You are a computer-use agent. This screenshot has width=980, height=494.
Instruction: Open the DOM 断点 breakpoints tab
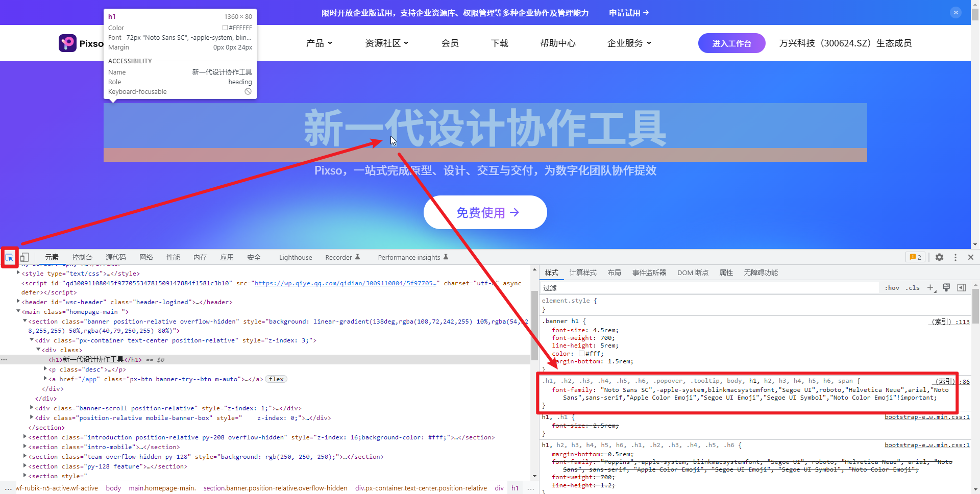[693, 273]
